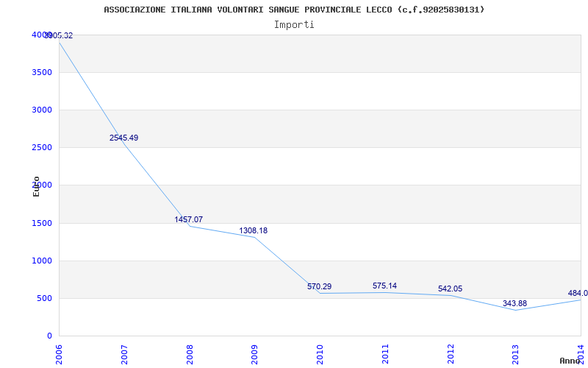The height and width of the screenshot is (368, 588).
Task: Click the 1000 y-axis tick label
Action: pyautogui.click(x=42, y=261)
